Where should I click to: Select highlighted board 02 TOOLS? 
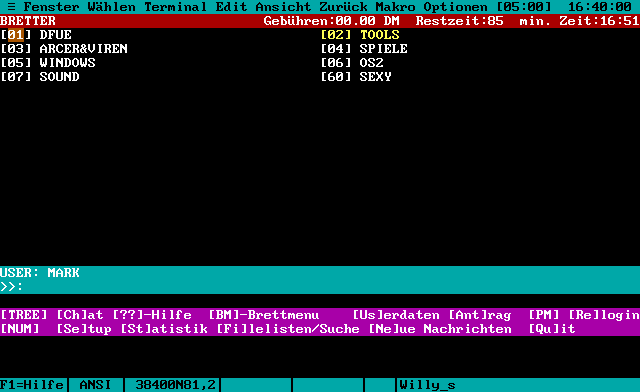click(360, 35)
